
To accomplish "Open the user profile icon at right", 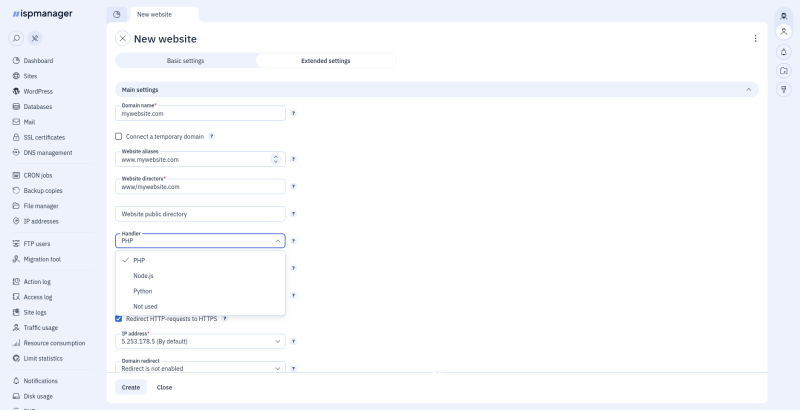I will tap(784, 32).
